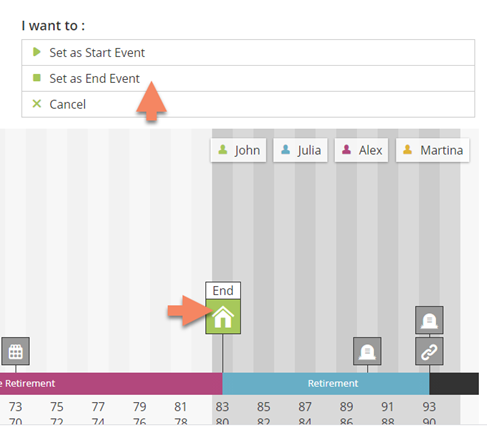Click the End label above house icon
The image size is (487, 434).
223,291
